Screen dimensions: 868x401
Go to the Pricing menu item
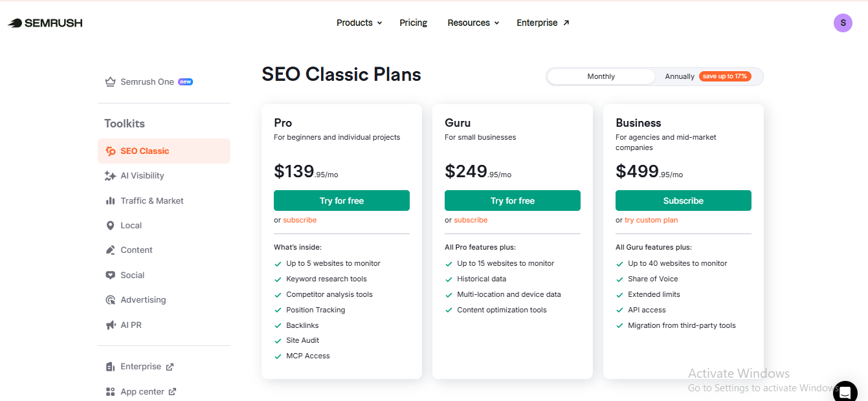point(413,23)
